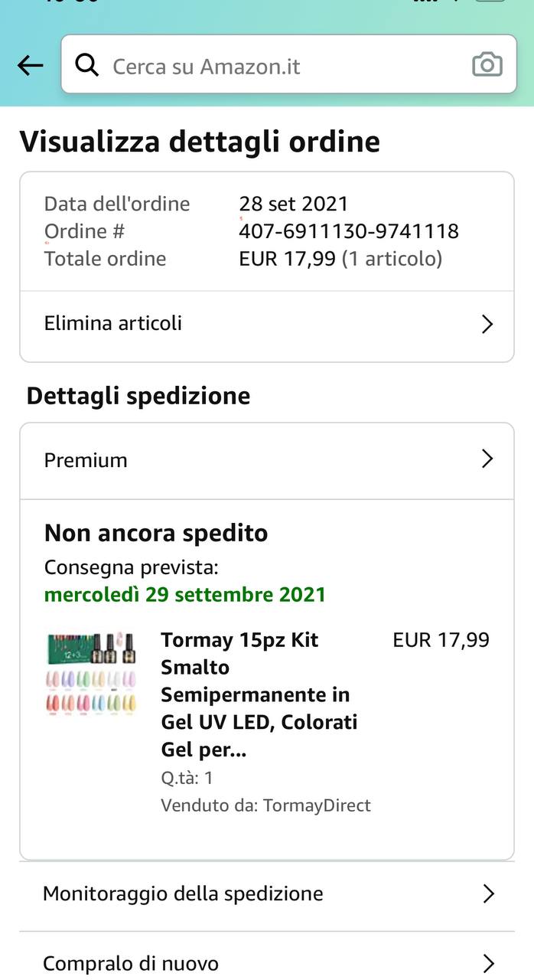
Task: Select the Premium shipping row
Action: [x=86, y=460]
